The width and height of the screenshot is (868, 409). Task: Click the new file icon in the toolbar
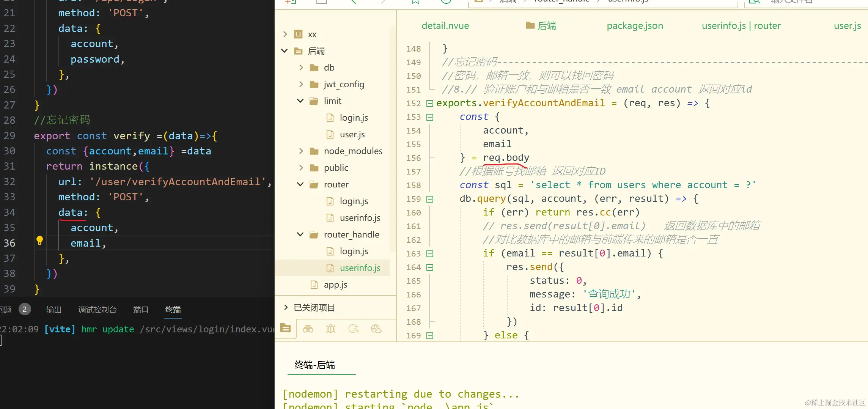click(290, 2)
